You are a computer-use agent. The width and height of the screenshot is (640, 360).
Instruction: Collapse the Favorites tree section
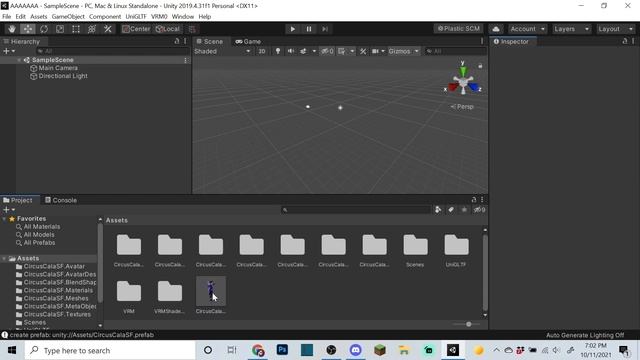tap(4, 219)
